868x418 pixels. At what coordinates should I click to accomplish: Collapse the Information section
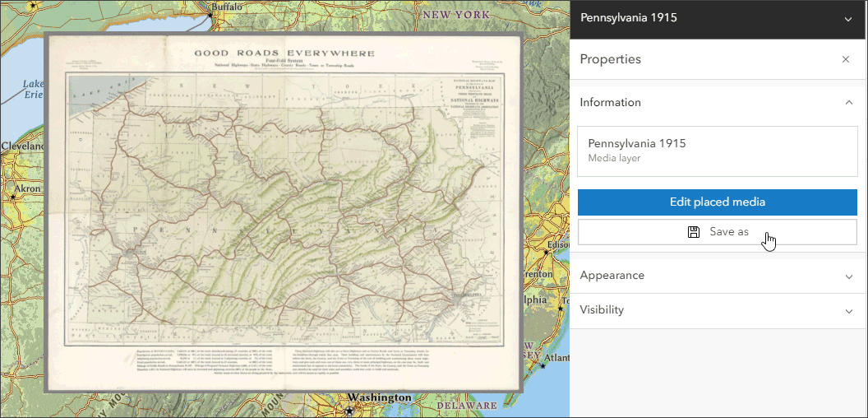[x=848, y=103]
